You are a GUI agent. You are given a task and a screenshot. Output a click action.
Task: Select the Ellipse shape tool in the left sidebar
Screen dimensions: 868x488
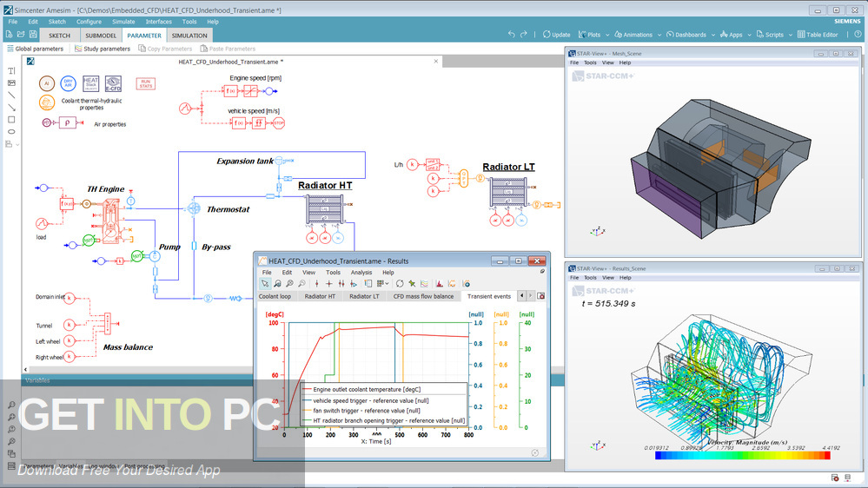tap(11, 132)
